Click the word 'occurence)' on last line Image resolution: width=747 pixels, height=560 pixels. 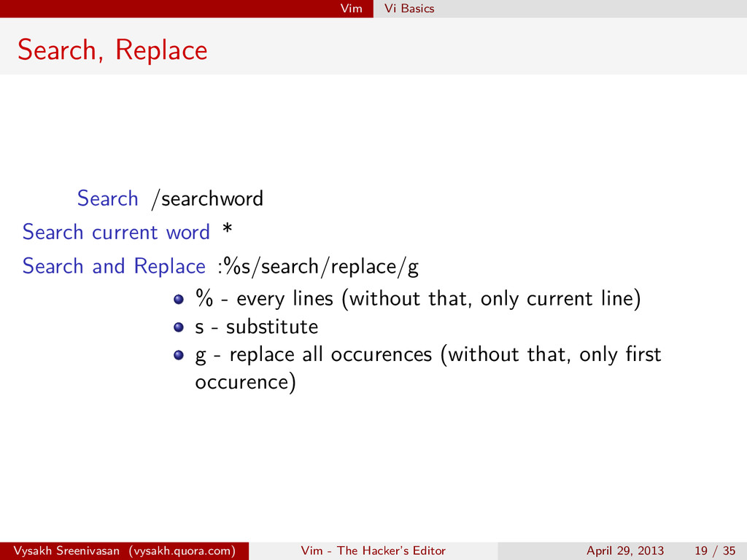[246, 382]
